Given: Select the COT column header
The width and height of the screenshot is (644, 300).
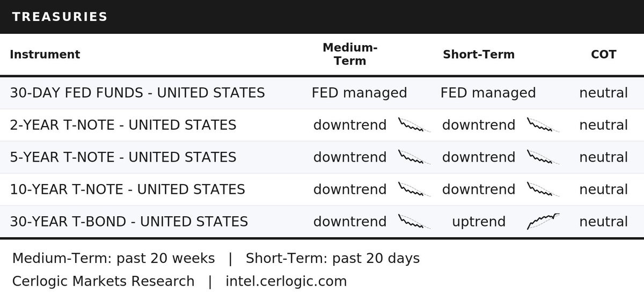Looking at the screenshot, I should (604, 54).
